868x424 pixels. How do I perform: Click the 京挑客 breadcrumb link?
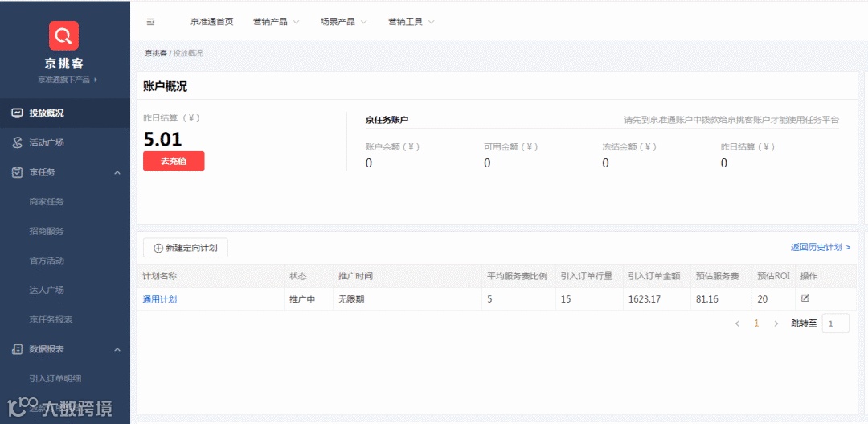(156, 53)
